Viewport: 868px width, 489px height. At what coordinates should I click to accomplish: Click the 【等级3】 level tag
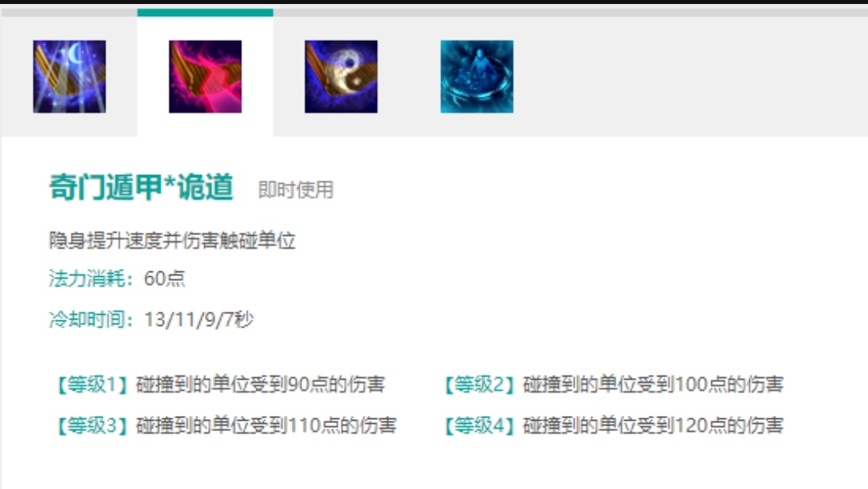click(92, 426)
